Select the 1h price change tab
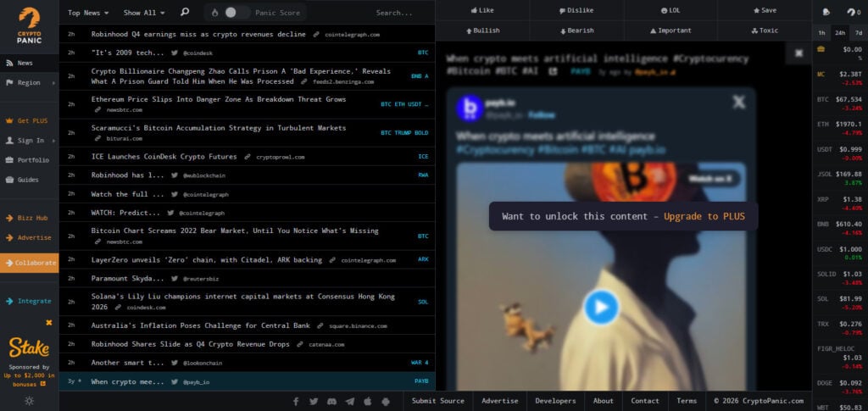The height and width of the screenshot is (411, 868). coord(821,33)
